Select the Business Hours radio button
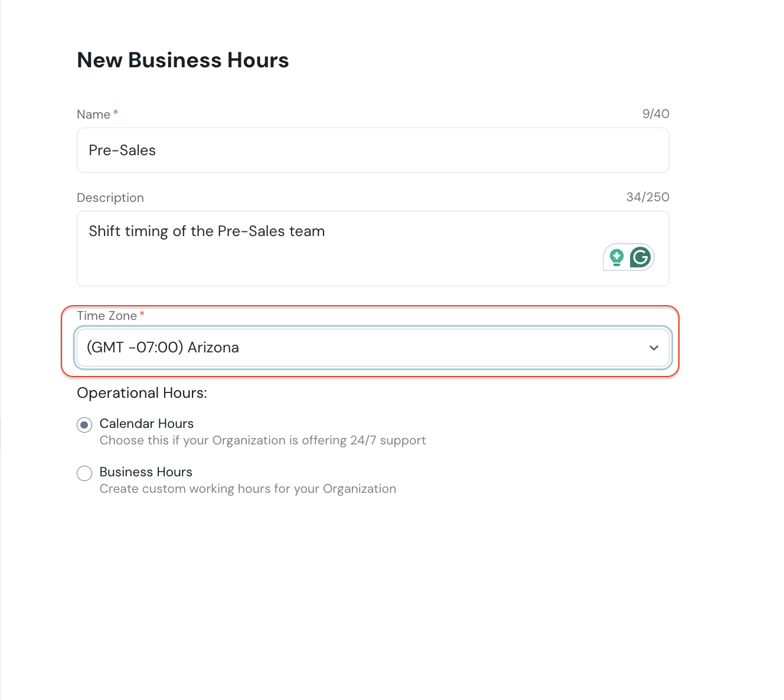Image resolution: width=784 pixels, height=700 pixels. tap(84, 473)
